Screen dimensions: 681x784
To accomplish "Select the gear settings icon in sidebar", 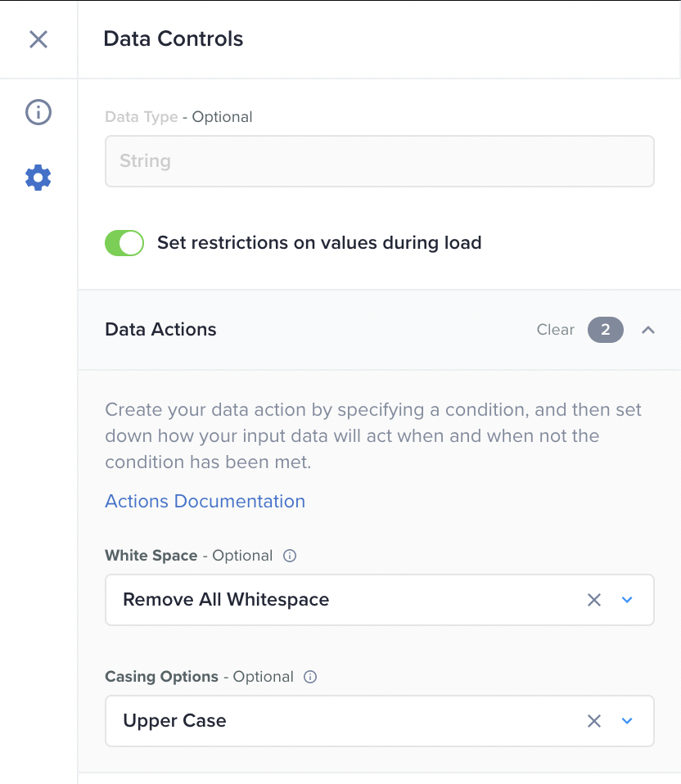I will [38, 177].
